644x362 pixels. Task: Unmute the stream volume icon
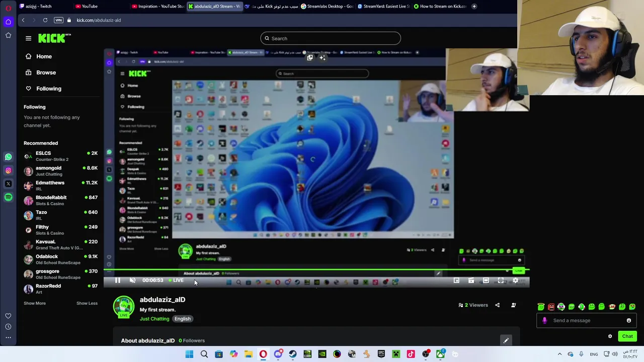pos(132,281)
